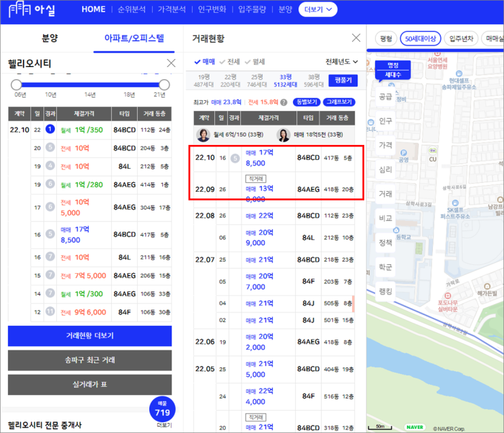Open the 가격분석 menu

click(172, 9)
